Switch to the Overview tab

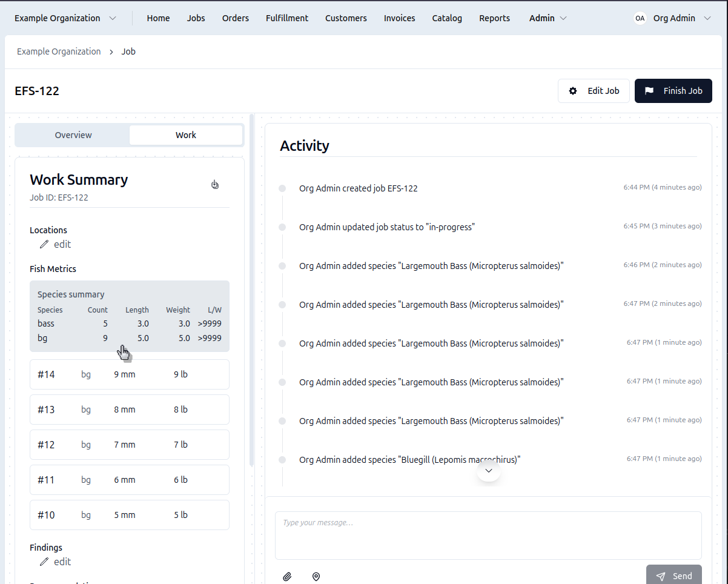pyautogui.click(x=73, y=135)
